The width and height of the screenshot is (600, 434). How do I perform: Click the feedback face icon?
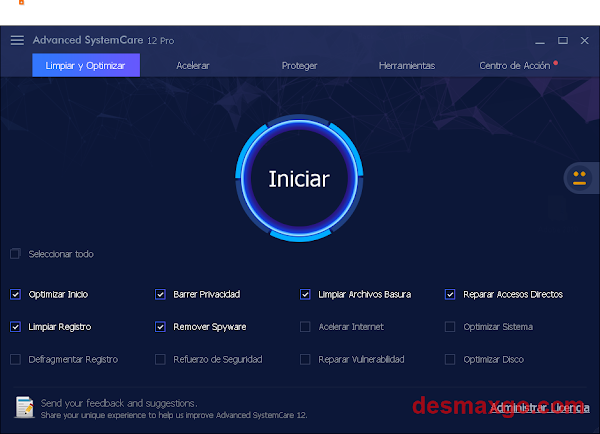579,178
